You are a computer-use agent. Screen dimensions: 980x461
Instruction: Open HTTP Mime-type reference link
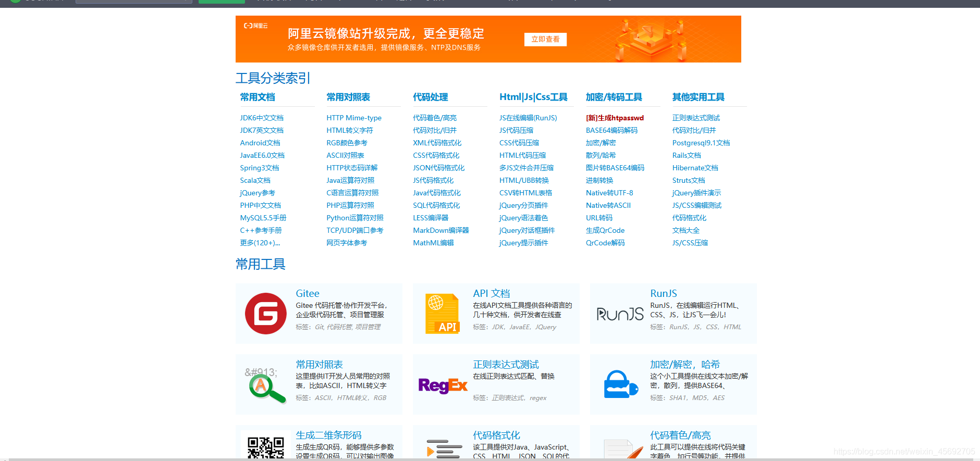coord(354,118)
